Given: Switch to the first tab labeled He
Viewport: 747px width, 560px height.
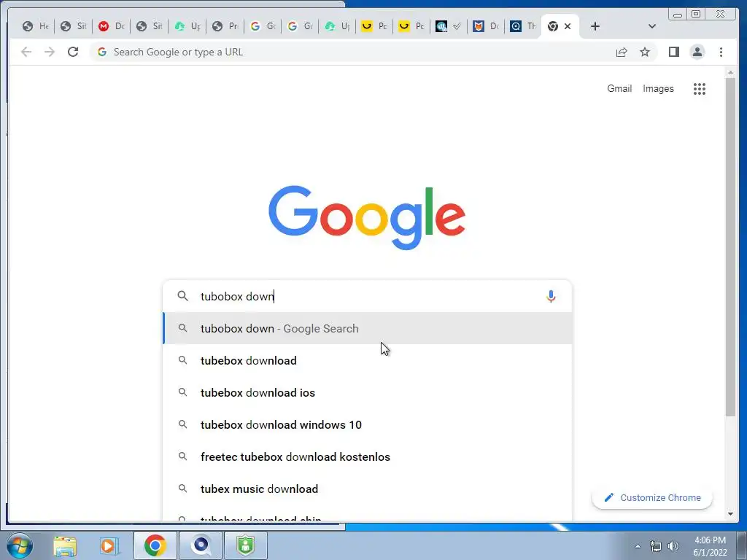Looking at the screenshot, I should pyautogui.click(x=36, y=26).
